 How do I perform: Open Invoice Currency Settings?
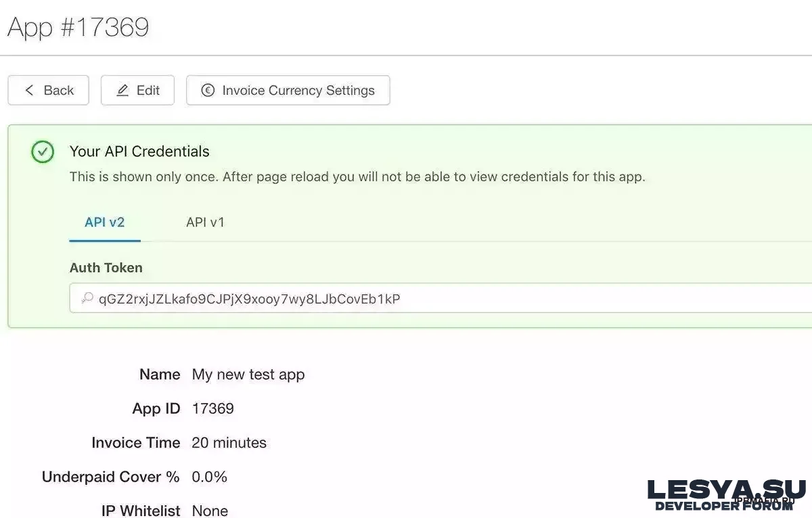(x=298, y=91)
